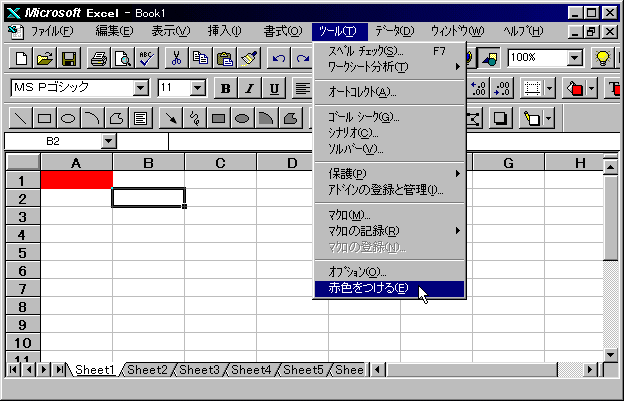Select the Line drawing tool

point(20,118)
